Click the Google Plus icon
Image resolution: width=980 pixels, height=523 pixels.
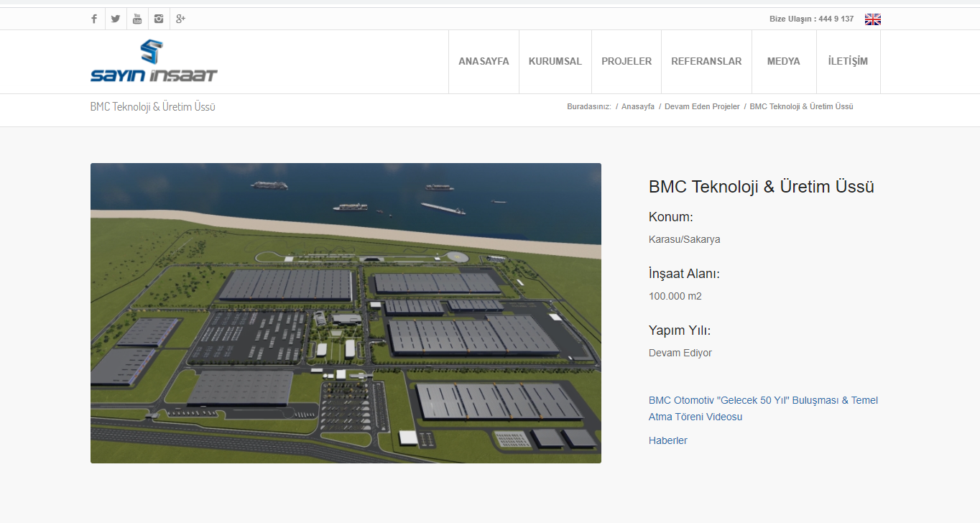click(x=180, y=19)
